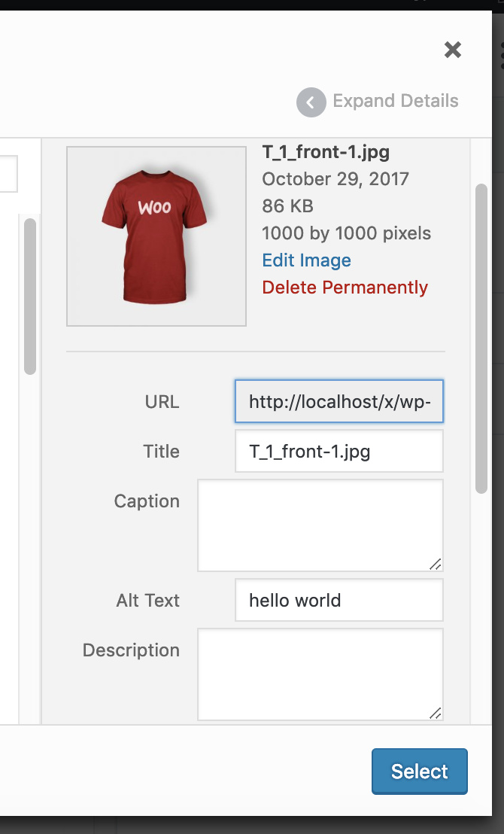Click the Caption box resize handle
The height and width of the screenshot is (834, 504).
point(436,564)
